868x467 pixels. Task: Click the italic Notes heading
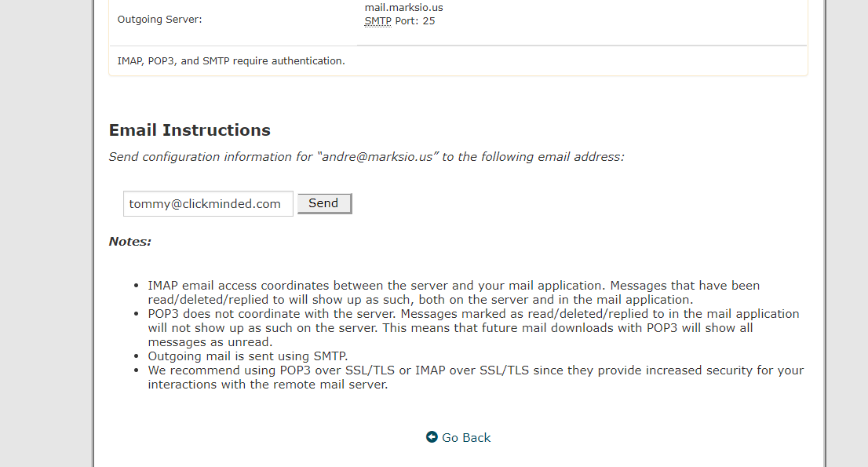coord(129,242)
